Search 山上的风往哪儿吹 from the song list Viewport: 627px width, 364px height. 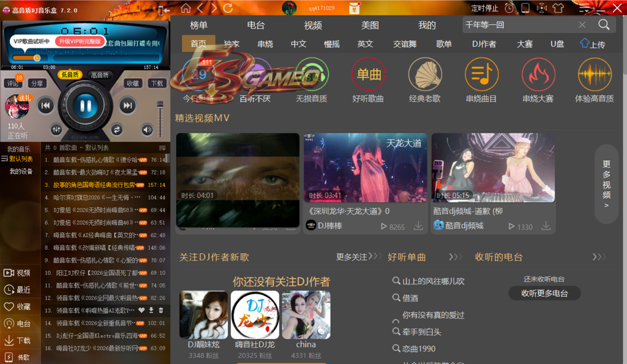[x=429, y=281]
